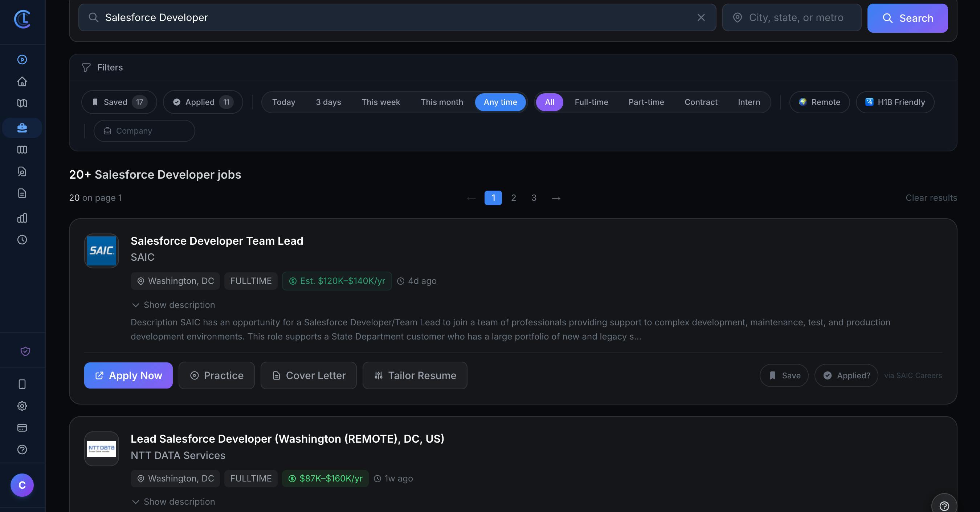Expand Show description for the NTT DATA job
This screenshot has width=980, height=512.
pos(173,502)
